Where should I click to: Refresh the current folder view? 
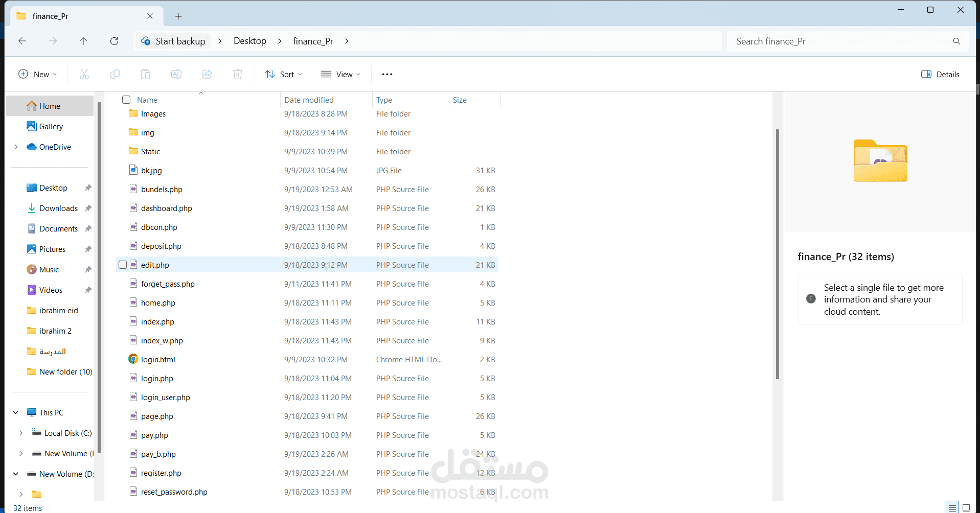click(x=115, y=41)
